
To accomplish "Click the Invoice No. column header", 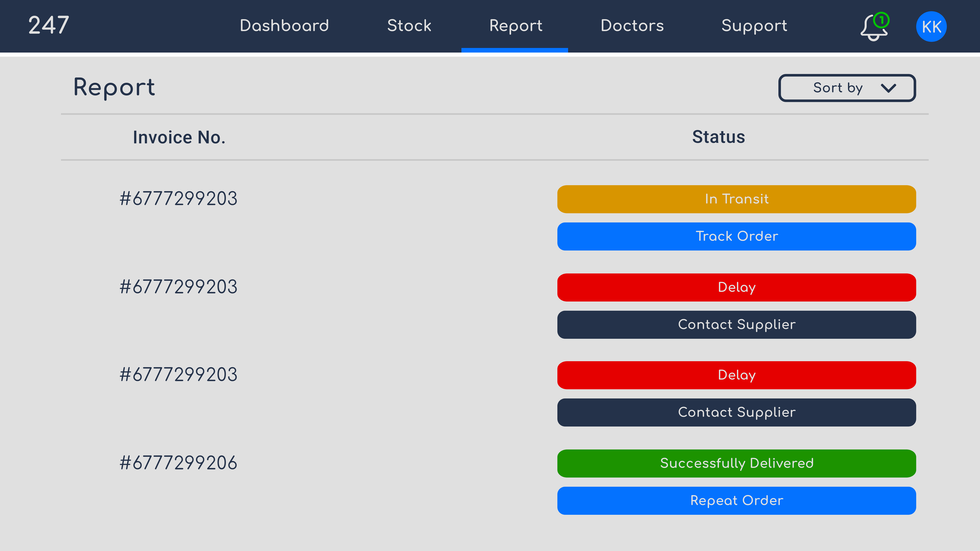I will coord(179,137).
